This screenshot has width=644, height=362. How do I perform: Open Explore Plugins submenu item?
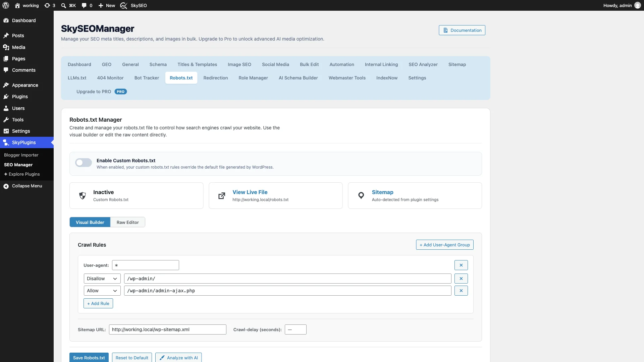[22, 174]
